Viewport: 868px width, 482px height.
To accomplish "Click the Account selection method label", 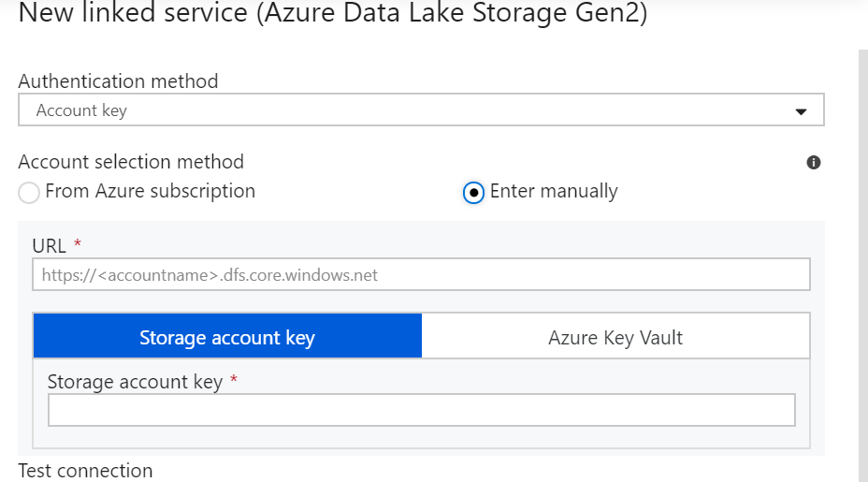I will click(131, 162).
